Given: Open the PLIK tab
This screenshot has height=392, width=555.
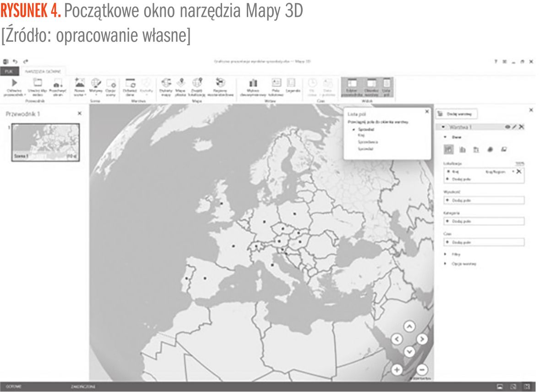Looking at the screenshot, I should pyautogui.click(x=9, y=71).
